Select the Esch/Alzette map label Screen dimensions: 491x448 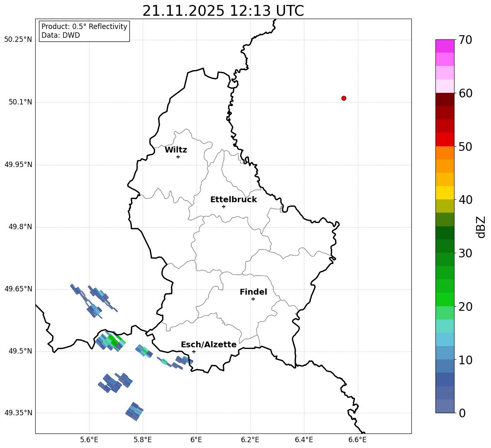209,344
